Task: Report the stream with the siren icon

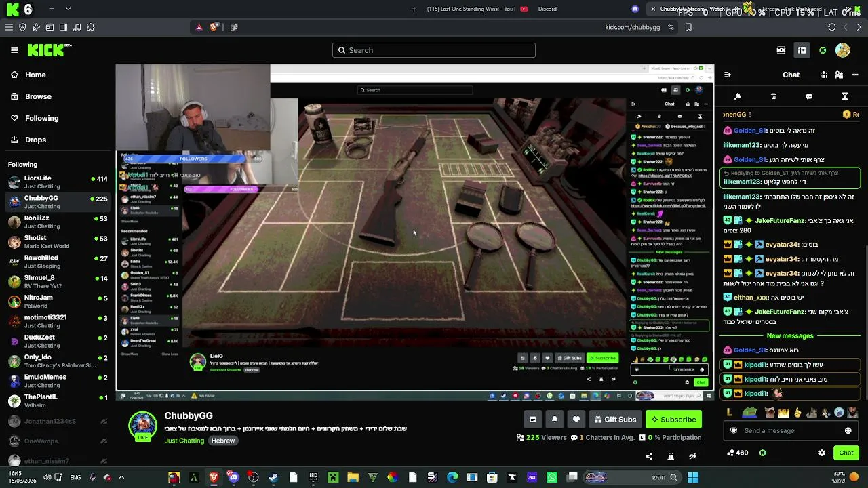Action: click(671, 456)
